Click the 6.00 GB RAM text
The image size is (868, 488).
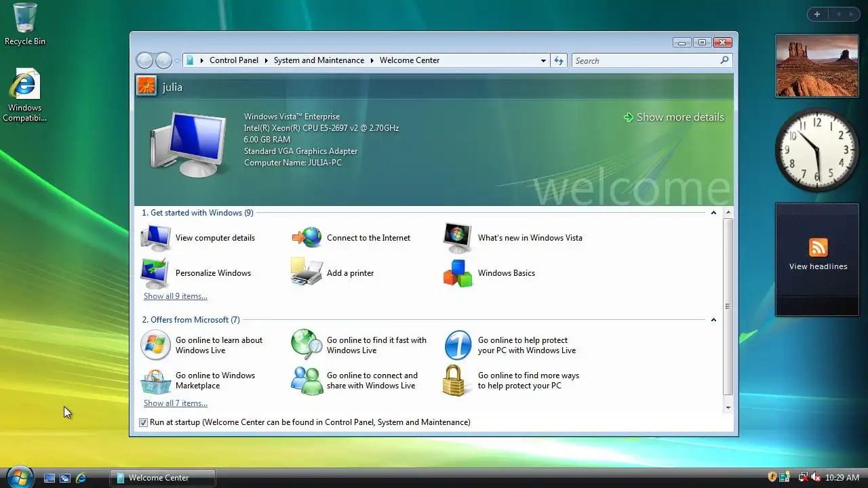pos(267,140)
